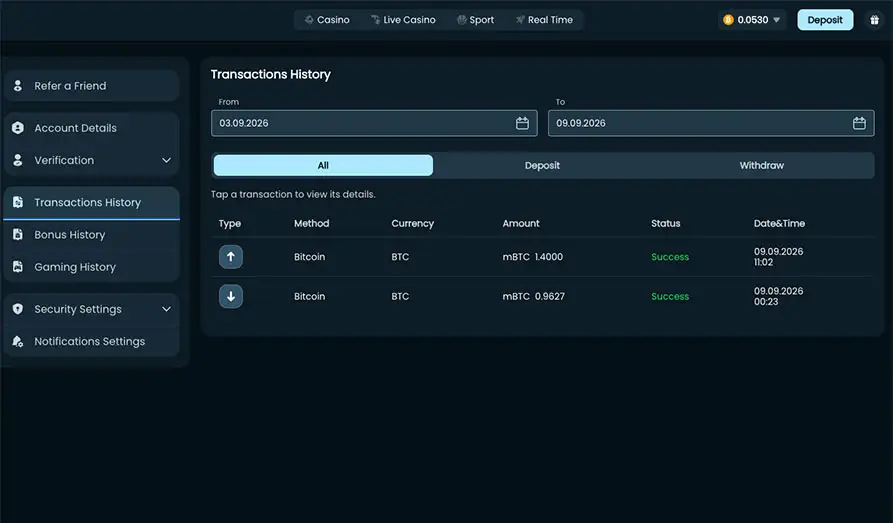This screenshot has width=893, height=523.
Task: Open the Real Time section
Action: (x=544, y=20)
